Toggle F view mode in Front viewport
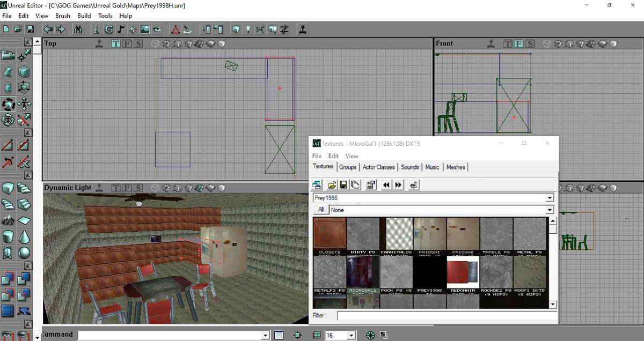Image resolution: width=644 pixels, height=341 pixels. point(518,44)
